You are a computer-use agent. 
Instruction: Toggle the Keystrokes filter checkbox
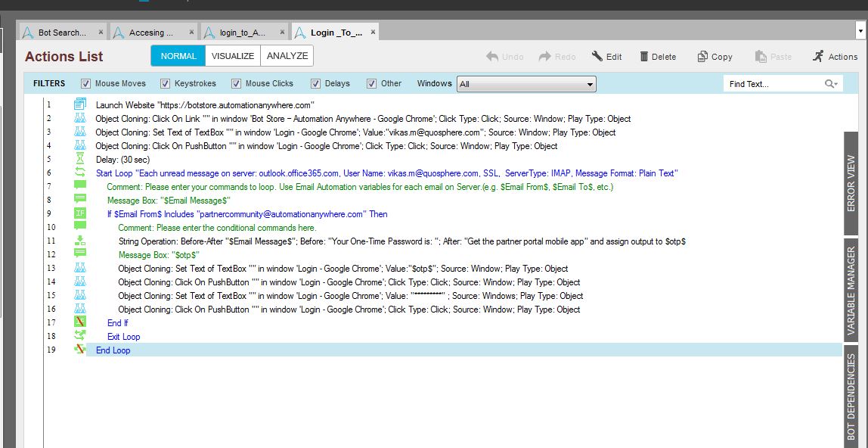click(x=165, y=83)
